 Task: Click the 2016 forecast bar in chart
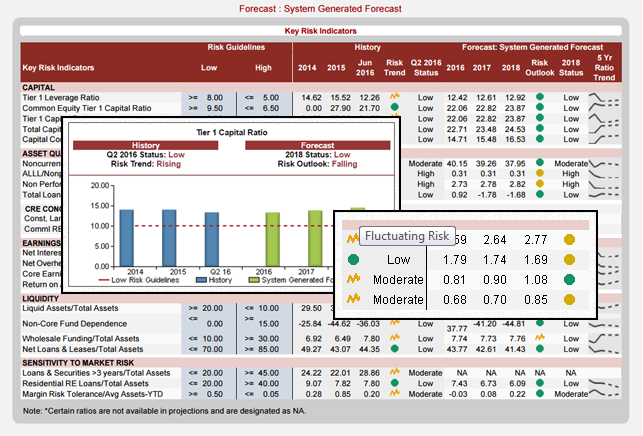273,240
